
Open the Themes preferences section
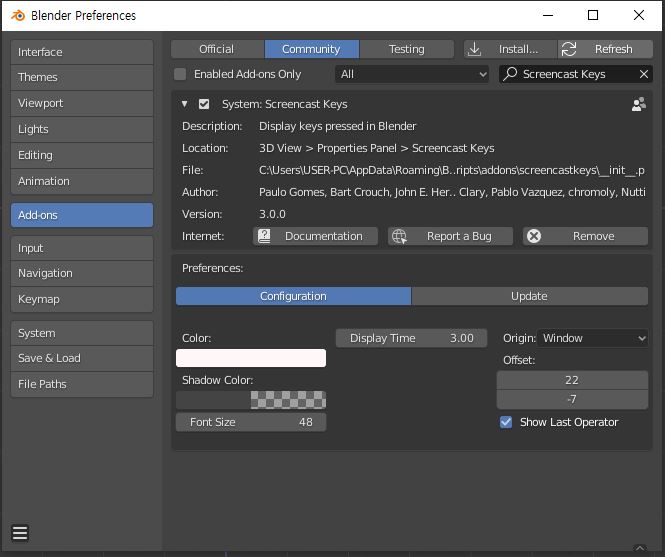point(82,77)
